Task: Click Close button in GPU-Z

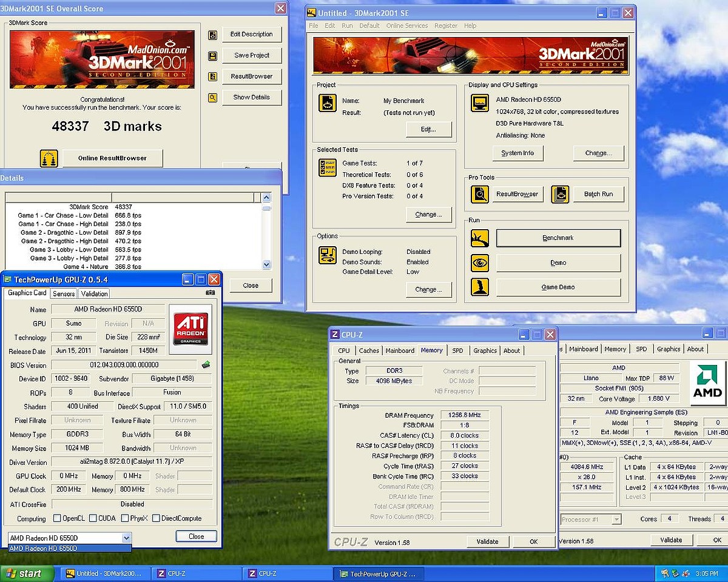Action: coord(196,537)
